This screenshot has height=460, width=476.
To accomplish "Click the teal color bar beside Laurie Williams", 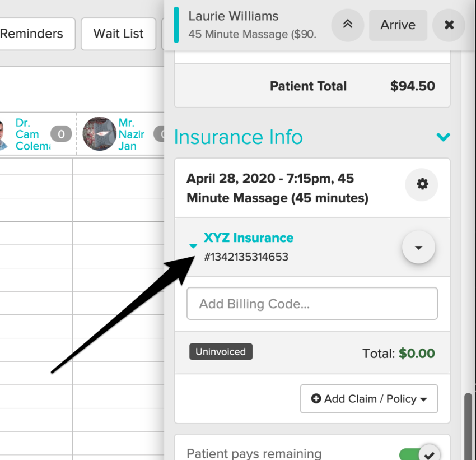I will (x=177, y=25).
